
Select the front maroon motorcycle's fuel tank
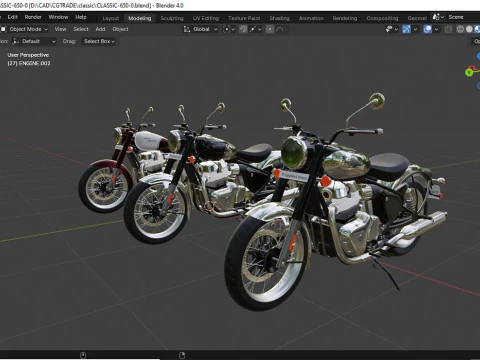pyautogui.click(x=150, y=141)
